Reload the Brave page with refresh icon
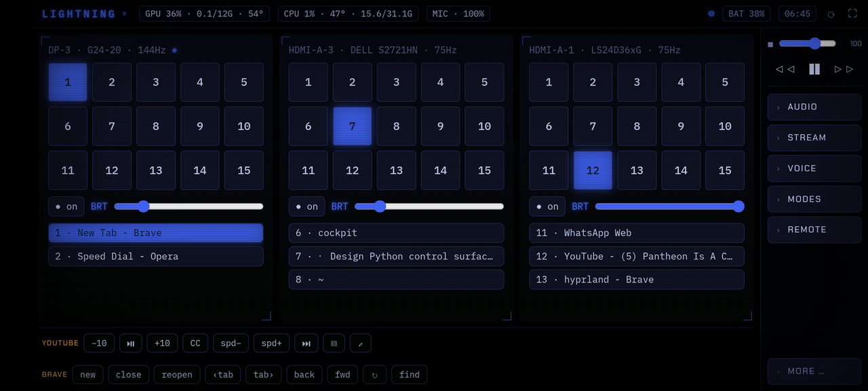 pos(374,375)
